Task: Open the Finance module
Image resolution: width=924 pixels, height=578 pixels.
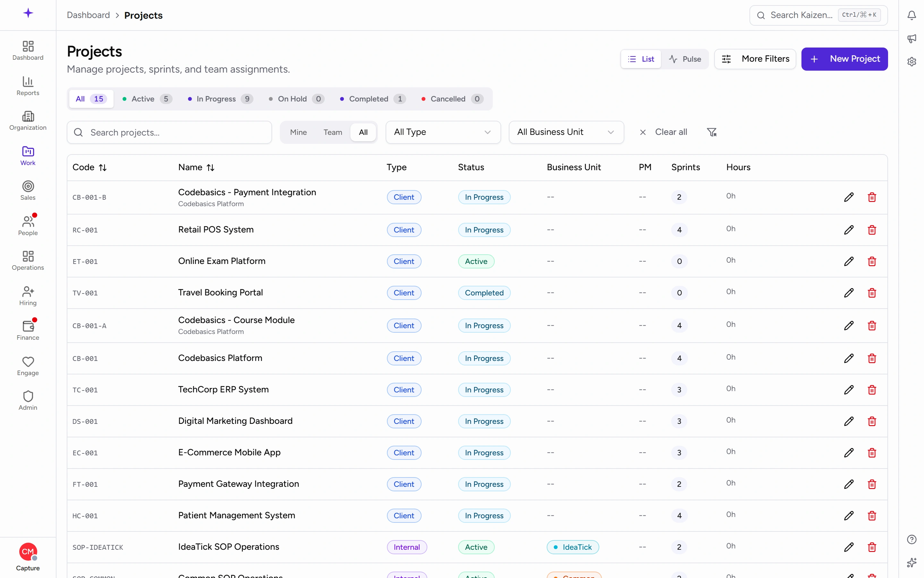Action: point(28,330)
